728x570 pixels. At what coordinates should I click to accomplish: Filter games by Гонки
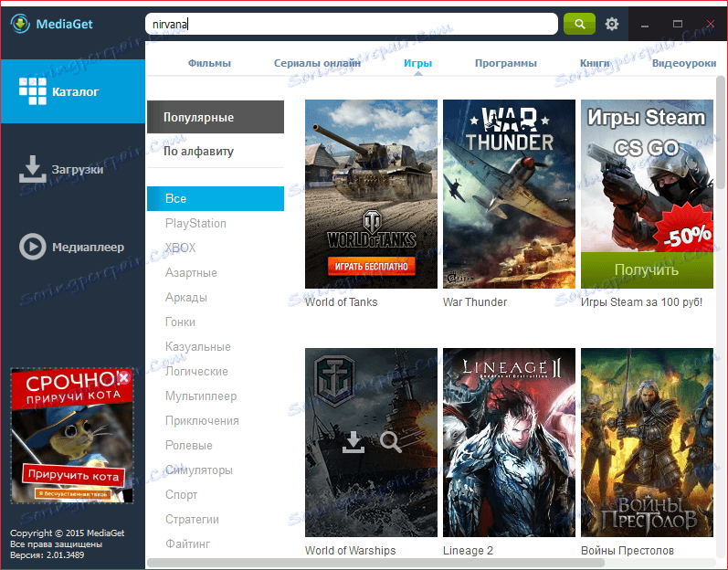coord(180,322)
